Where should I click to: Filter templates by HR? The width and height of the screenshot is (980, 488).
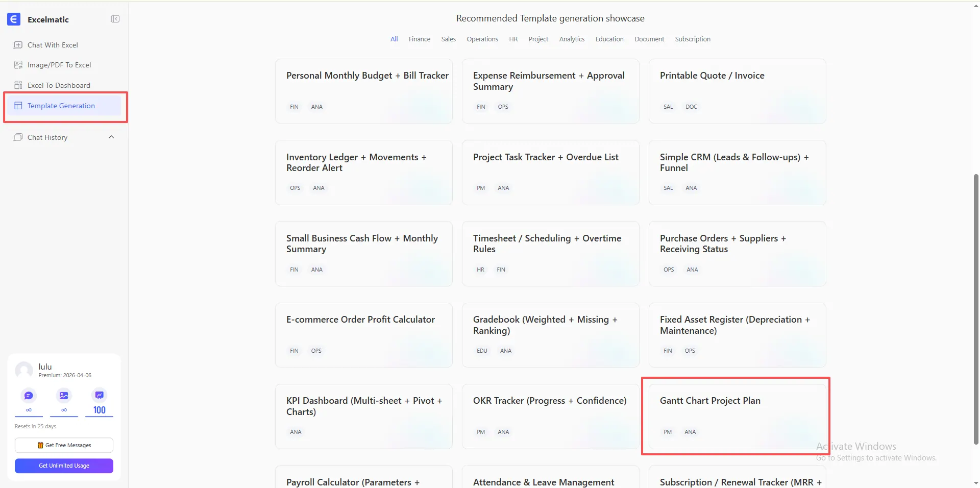(x=513, y=39)
